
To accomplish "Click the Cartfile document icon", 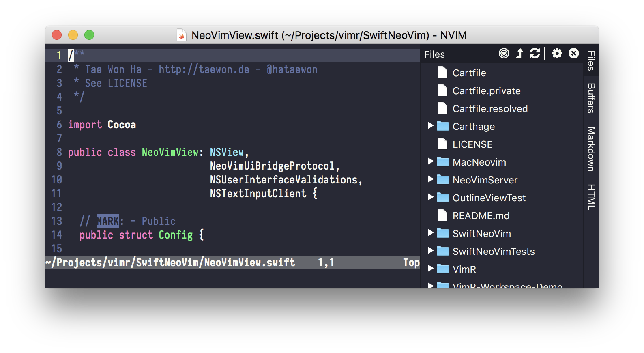I will (x=443, y=73).
